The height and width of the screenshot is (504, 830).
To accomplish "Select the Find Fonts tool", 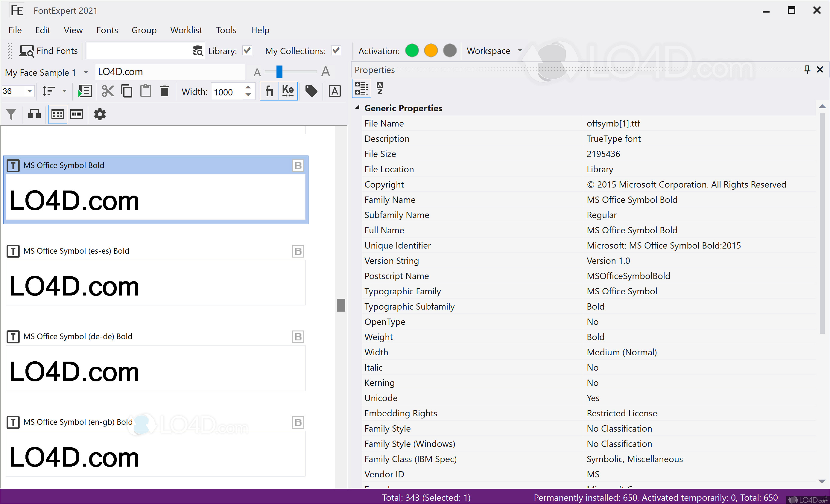I will [x=48, y=51].
